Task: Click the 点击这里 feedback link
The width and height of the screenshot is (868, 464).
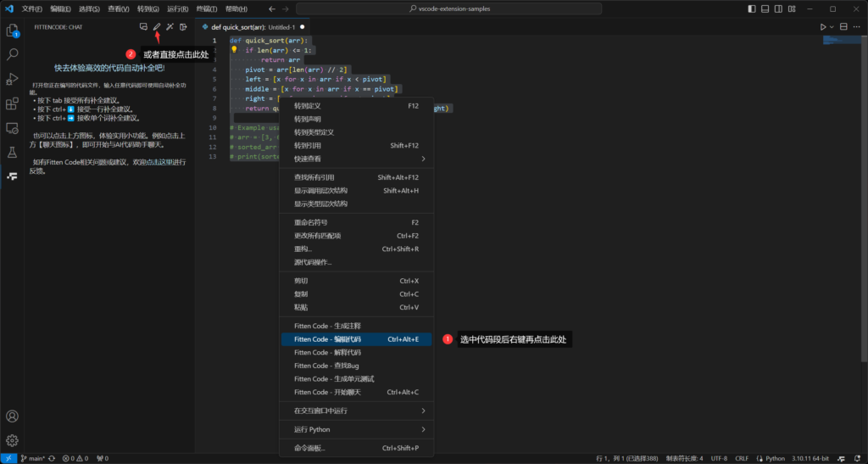Action: pos(159,161)
